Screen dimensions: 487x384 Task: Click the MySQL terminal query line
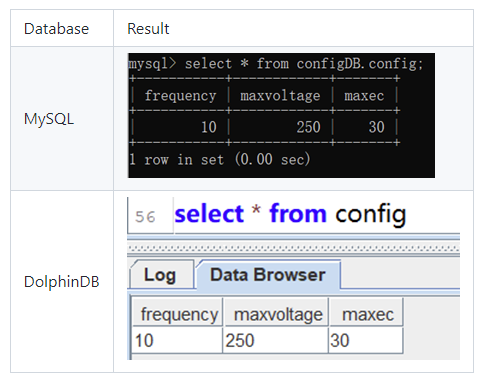(x=276, y=63)
